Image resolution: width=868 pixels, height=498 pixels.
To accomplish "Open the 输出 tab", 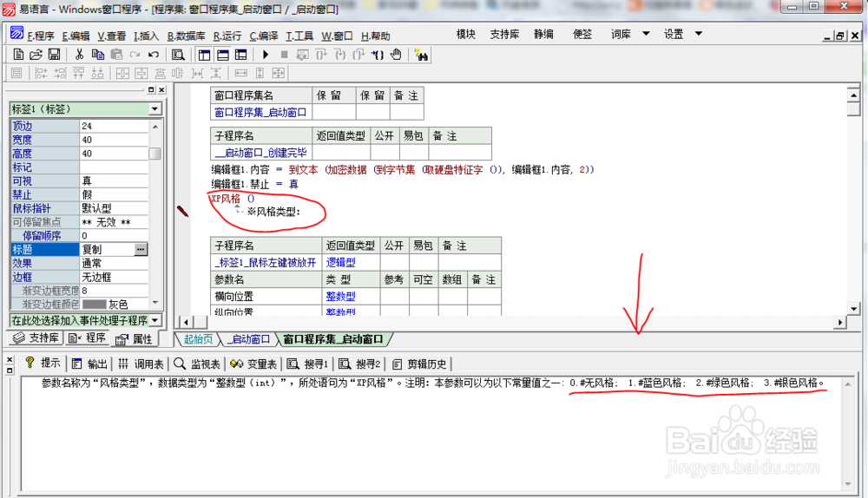I will click(89, 364).
